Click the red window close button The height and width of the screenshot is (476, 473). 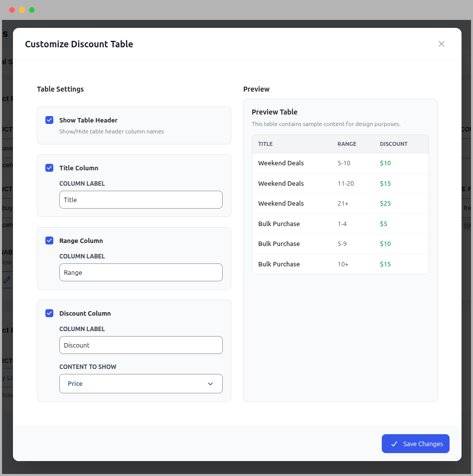click(12, 10)
